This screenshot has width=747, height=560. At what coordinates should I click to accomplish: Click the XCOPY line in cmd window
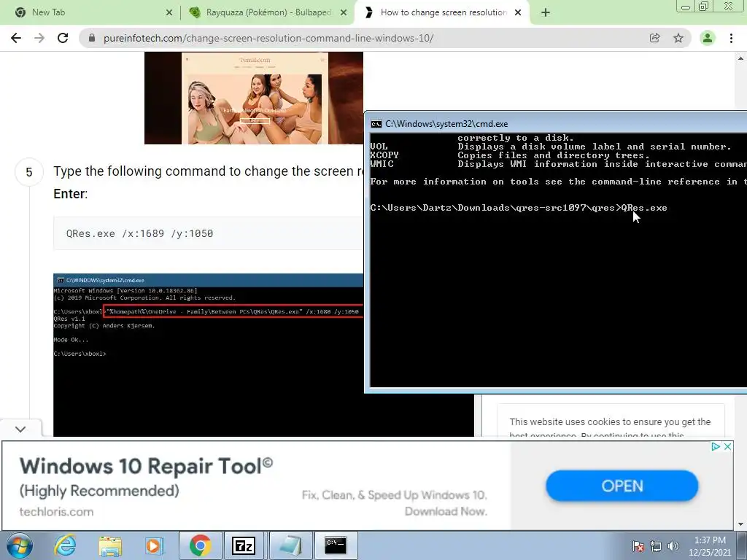[510, 155]
